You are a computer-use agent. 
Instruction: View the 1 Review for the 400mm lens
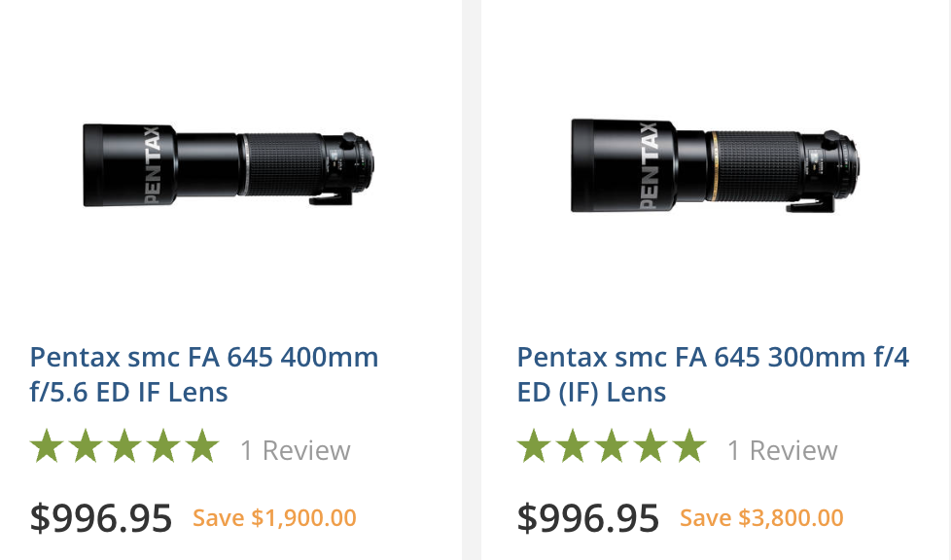click(294, 449)
